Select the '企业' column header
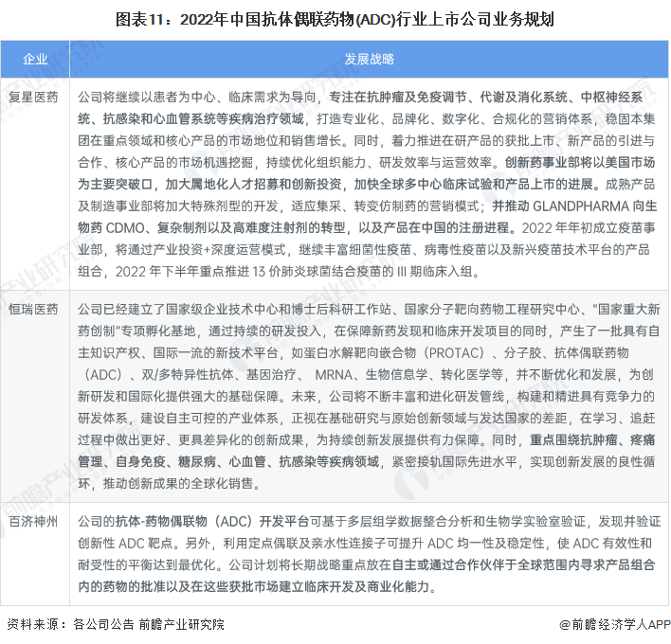The width and height of the screenshot is (671, 644). tap(35, 59)
